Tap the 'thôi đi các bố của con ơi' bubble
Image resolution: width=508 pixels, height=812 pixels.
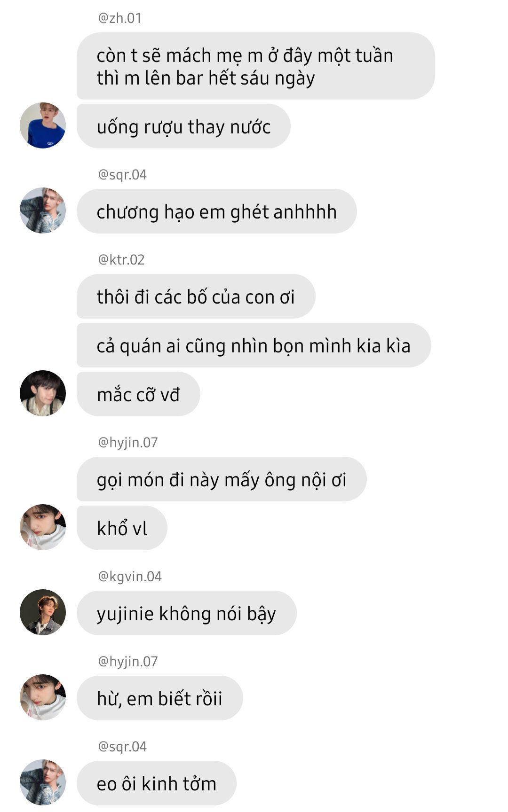click(196, 297)
